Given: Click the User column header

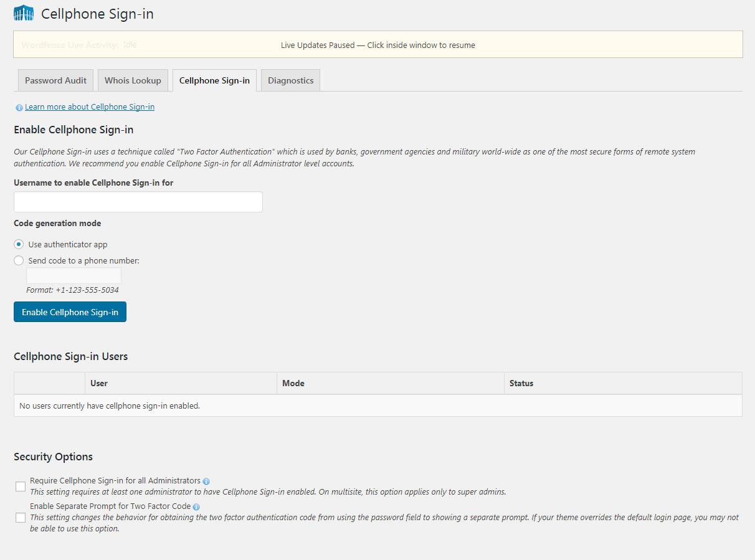Looking at the screenshot, I should click(x=99, y=383).
